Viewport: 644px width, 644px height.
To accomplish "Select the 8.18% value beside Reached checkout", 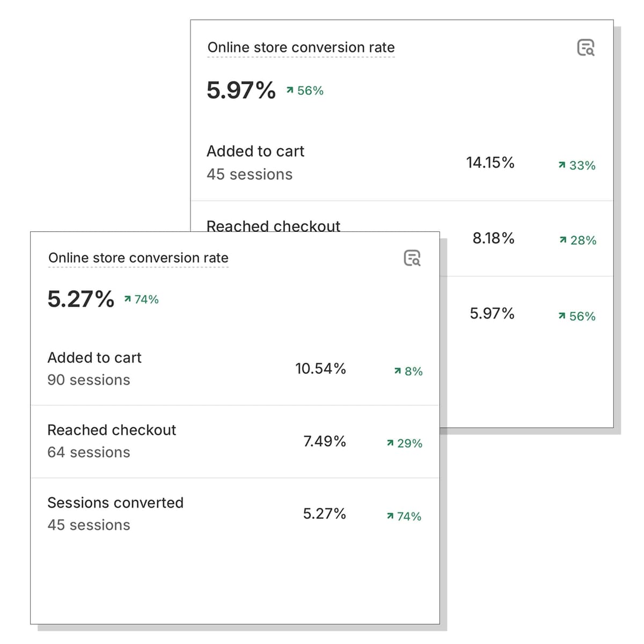I will click(494, 238).
